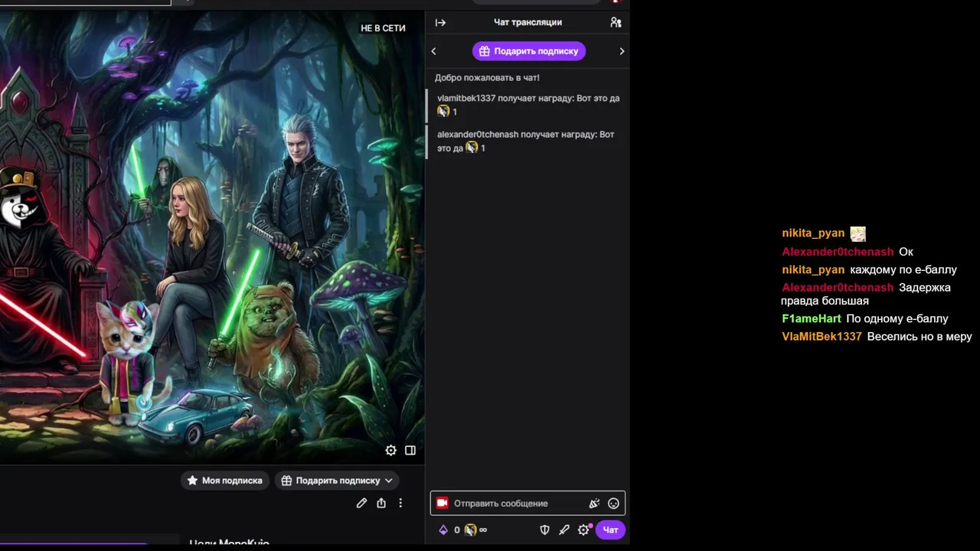Click the sword mod actions icon

point(564,530)
